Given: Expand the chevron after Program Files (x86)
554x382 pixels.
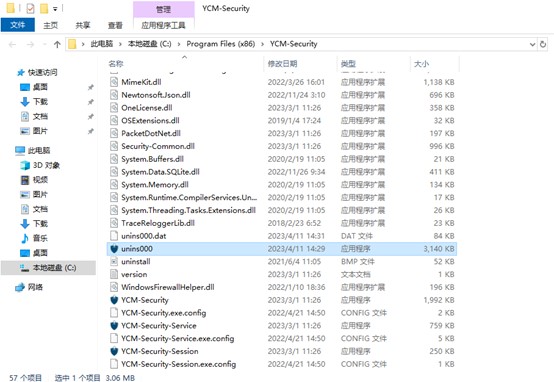Looking at the screenshot, I should tap(263, 44).
